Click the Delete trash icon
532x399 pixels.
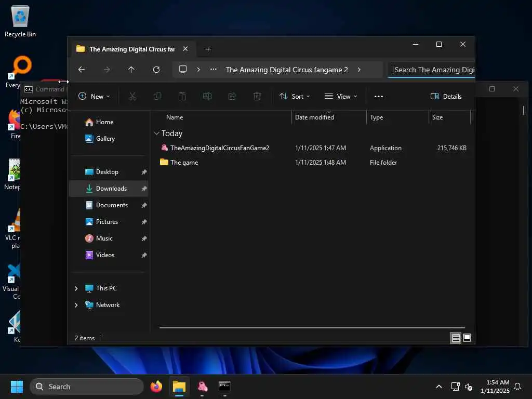257,96
